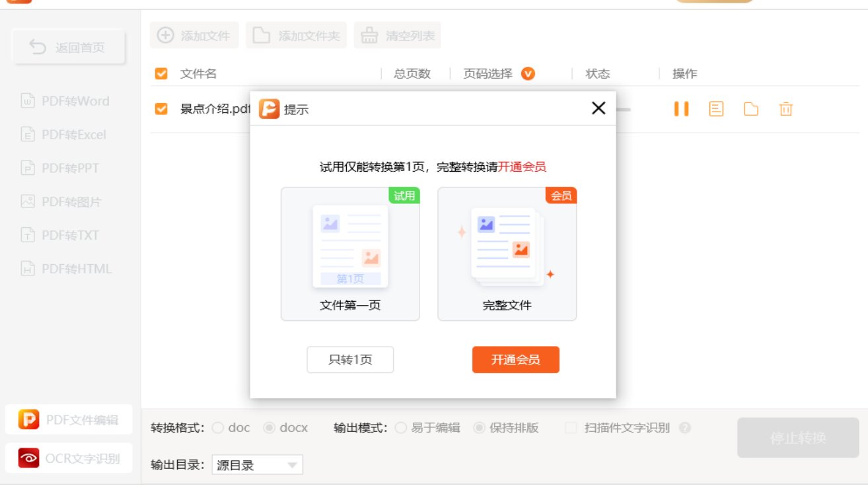The image size is (868, 488).
Task: Click the help icon beside 扫描件文字识别
Action: pos(686,428)
